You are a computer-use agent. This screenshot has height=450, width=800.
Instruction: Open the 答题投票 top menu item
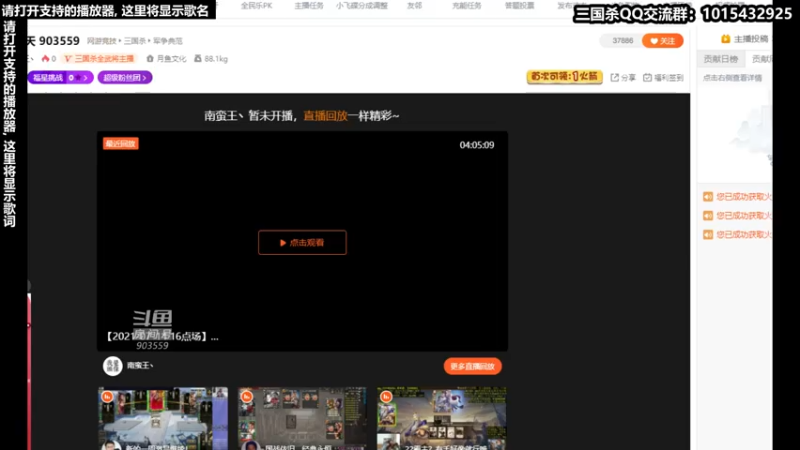click(519, 6)
